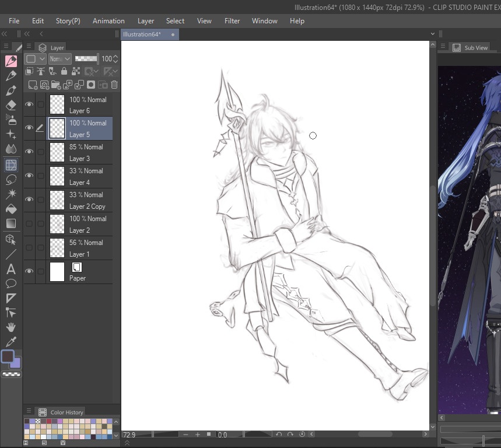Toggle Set as reference layer lighthouse
501x448 pixels.
pyautogui.click(x=41, y=71)
